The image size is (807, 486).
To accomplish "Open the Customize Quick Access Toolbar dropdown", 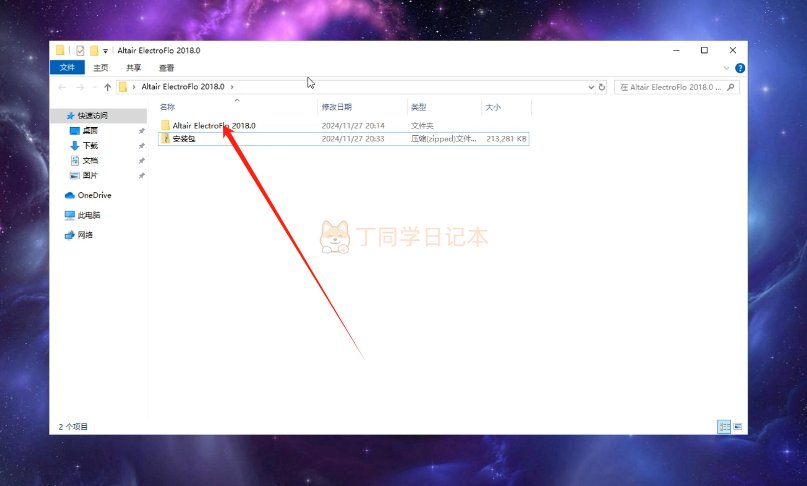I will pos(105,51).
